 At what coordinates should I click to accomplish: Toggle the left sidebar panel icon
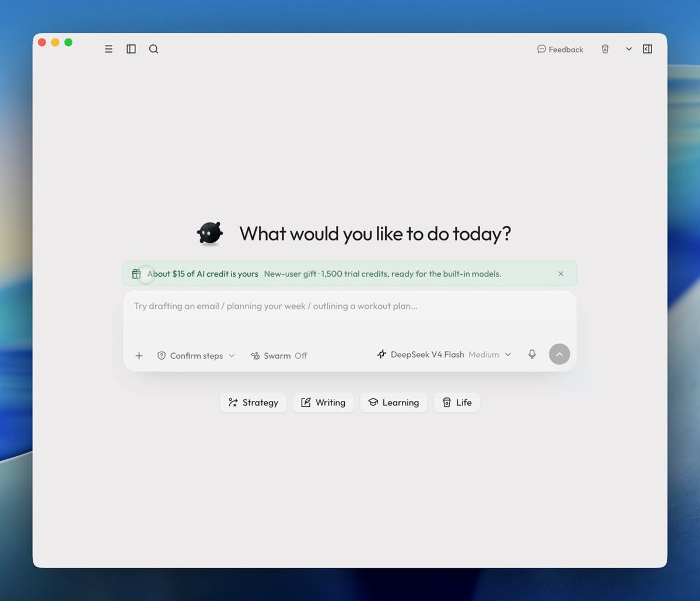pyautogui.click(x=131, y=50)
